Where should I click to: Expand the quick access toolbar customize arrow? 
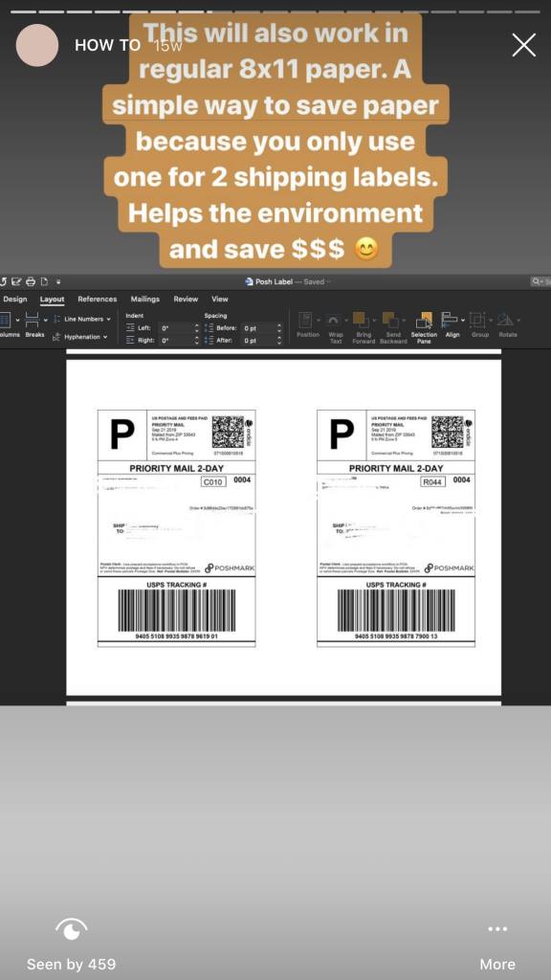click(x=58, y=282)
